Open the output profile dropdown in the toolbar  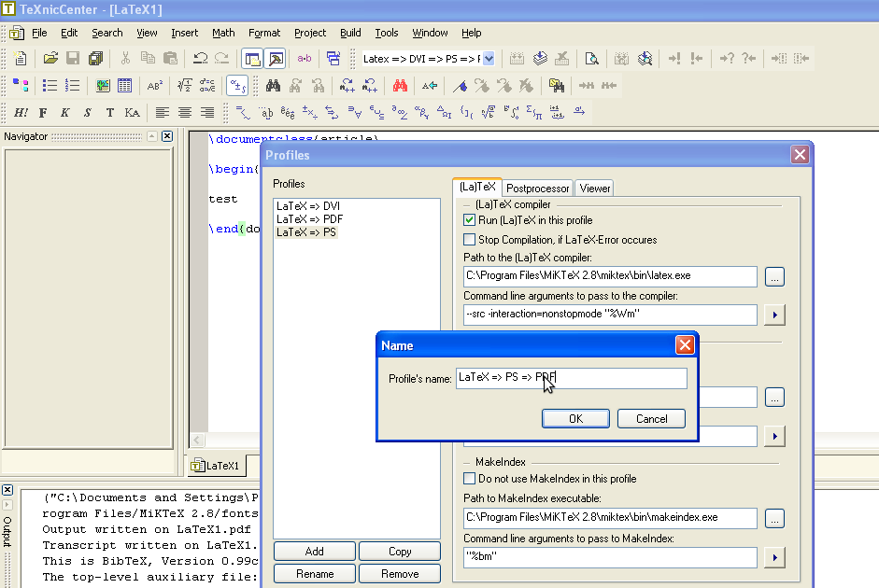tap(489, 58)
